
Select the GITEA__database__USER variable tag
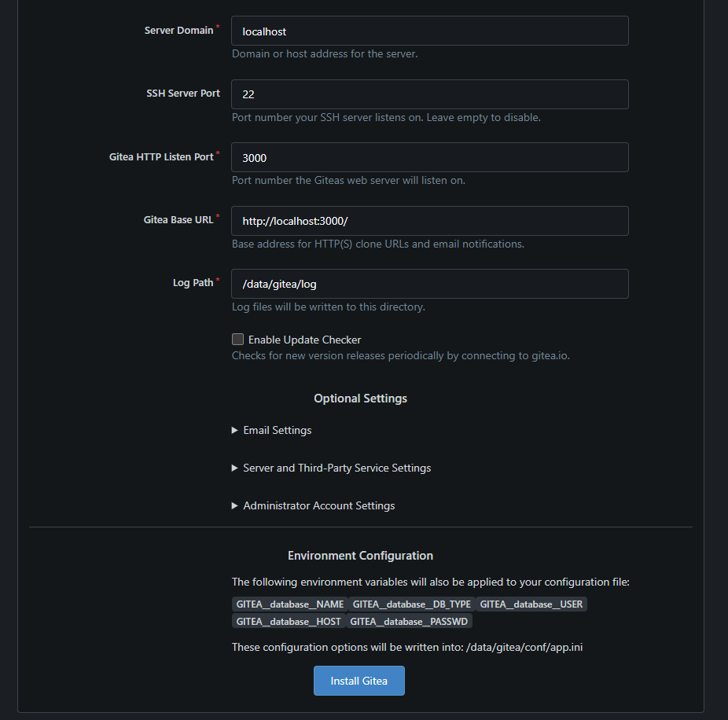click(x=531, y=604)
